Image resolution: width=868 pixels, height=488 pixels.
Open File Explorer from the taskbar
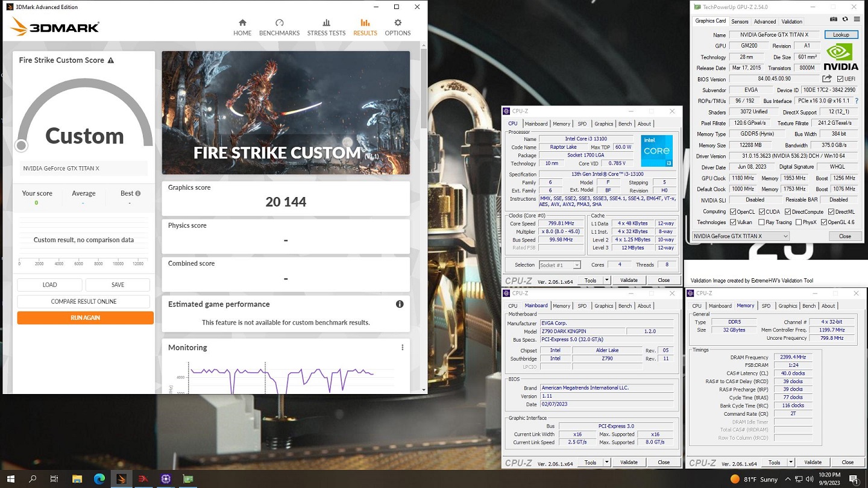[77, 479]
